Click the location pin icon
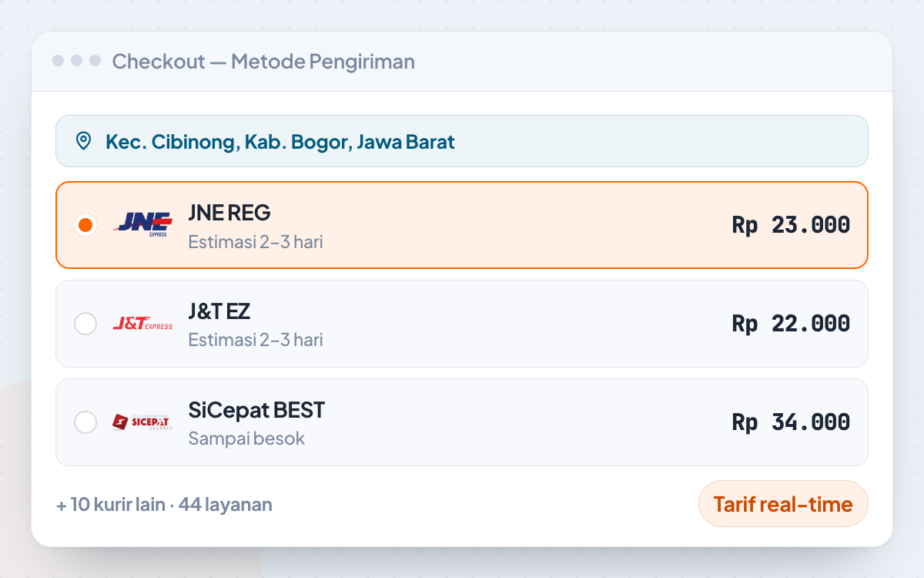The height and width of the screenshot is (578, 924). (x=83, y=141)
